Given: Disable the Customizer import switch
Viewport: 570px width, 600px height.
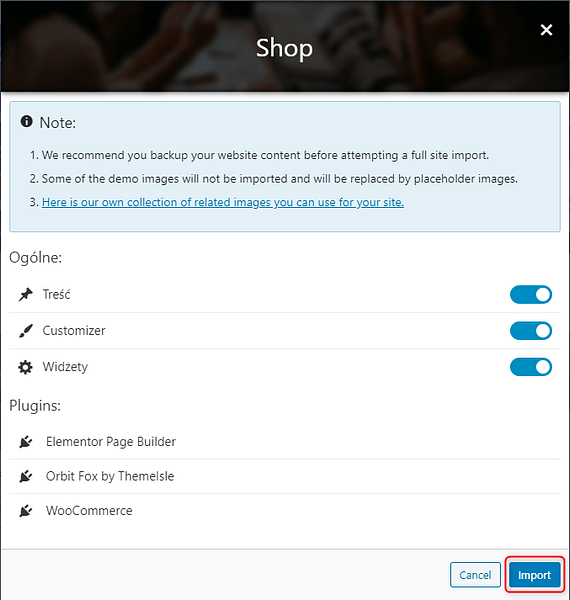Looking at the screenshot, I should 531,331.
